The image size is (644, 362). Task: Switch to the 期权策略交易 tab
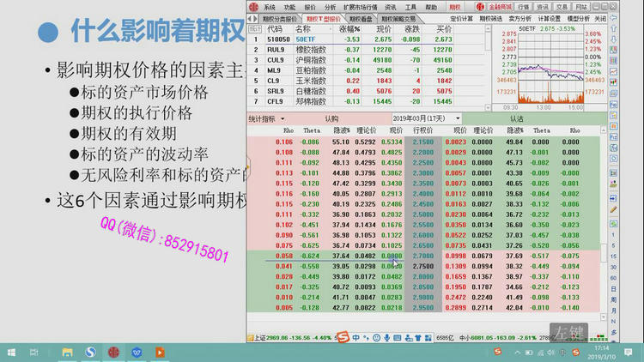coord(398,18)
